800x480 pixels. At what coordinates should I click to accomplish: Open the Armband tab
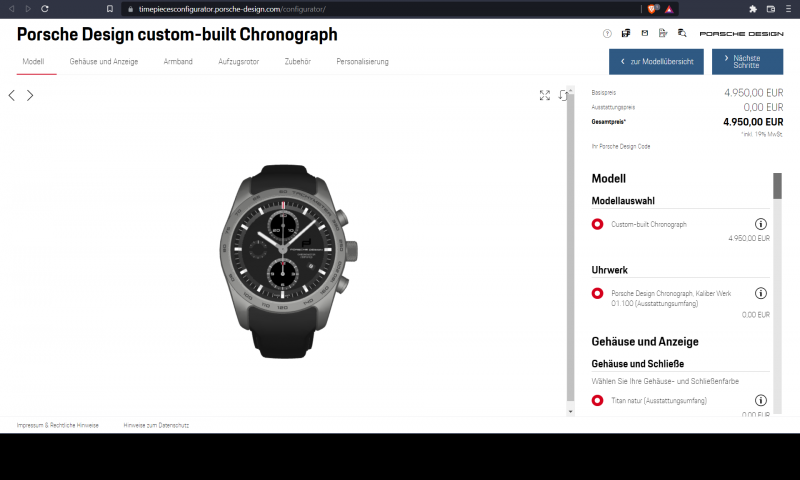coord(178,62)
